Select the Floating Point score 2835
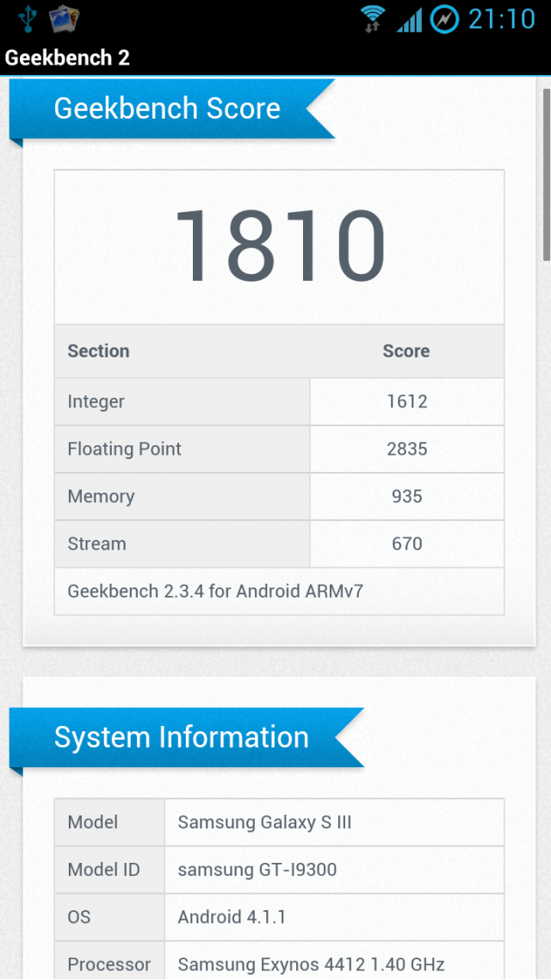 (406, 449)
